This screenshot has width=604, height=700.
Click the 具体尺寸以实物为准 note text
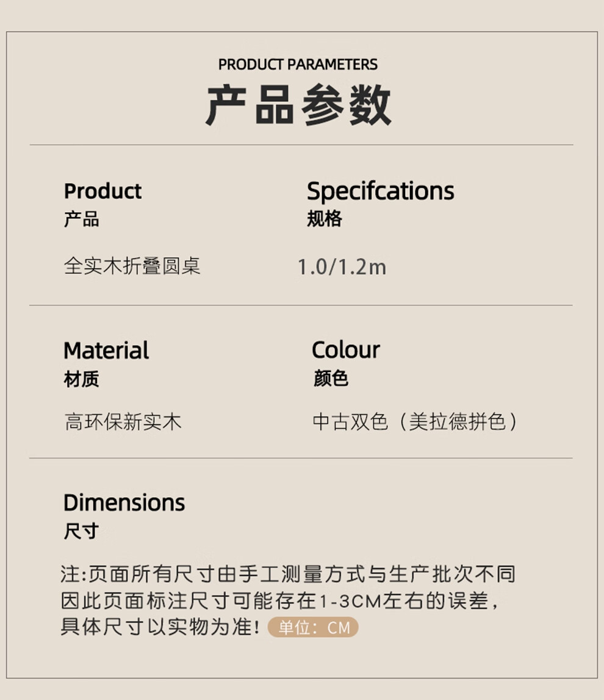pos(162,627)
